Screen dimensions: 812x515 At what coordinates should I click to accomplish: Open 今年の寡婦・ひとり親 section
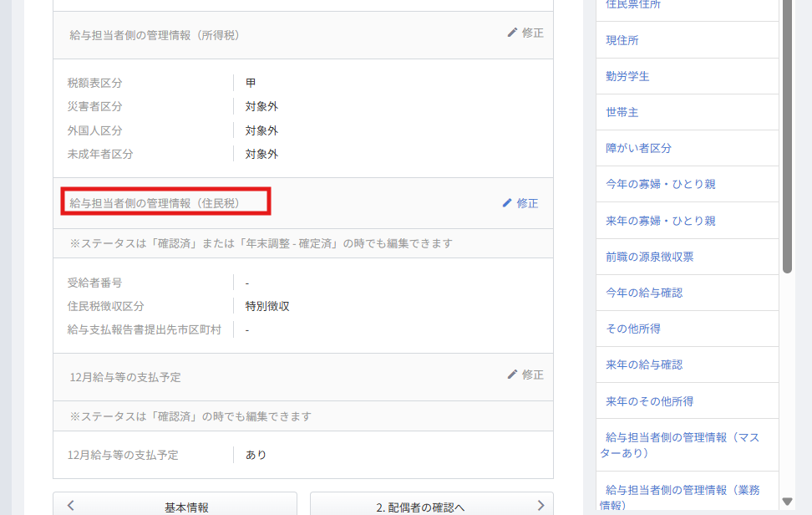point(660,184)
